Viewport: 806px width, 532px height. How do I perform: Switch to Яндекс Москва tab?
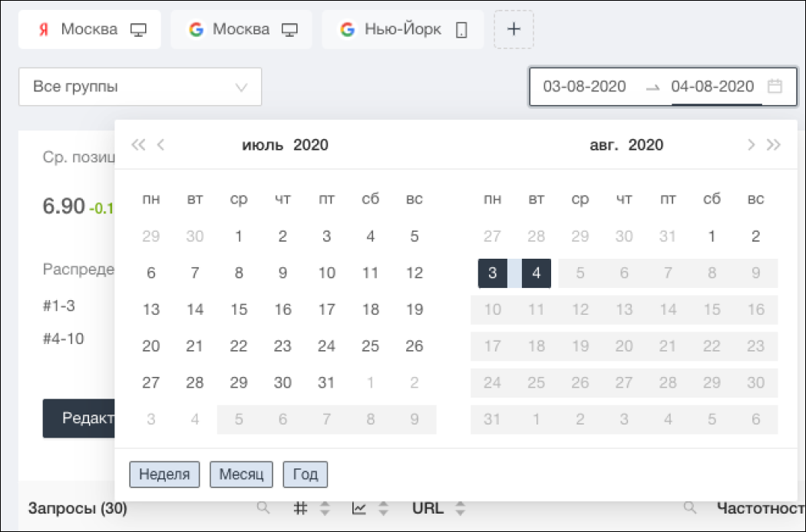coord(90,30)
